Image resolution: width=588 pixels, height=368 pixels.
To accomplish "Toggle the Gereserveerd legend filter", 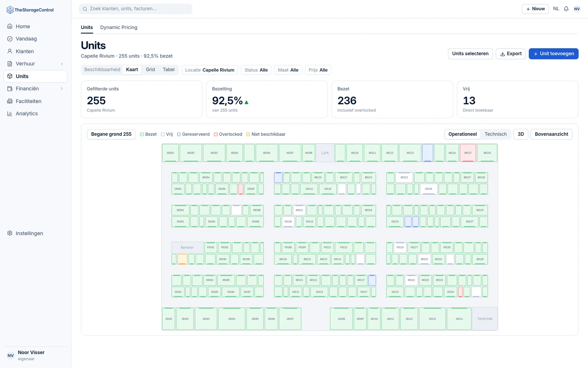I will (193, 134).
